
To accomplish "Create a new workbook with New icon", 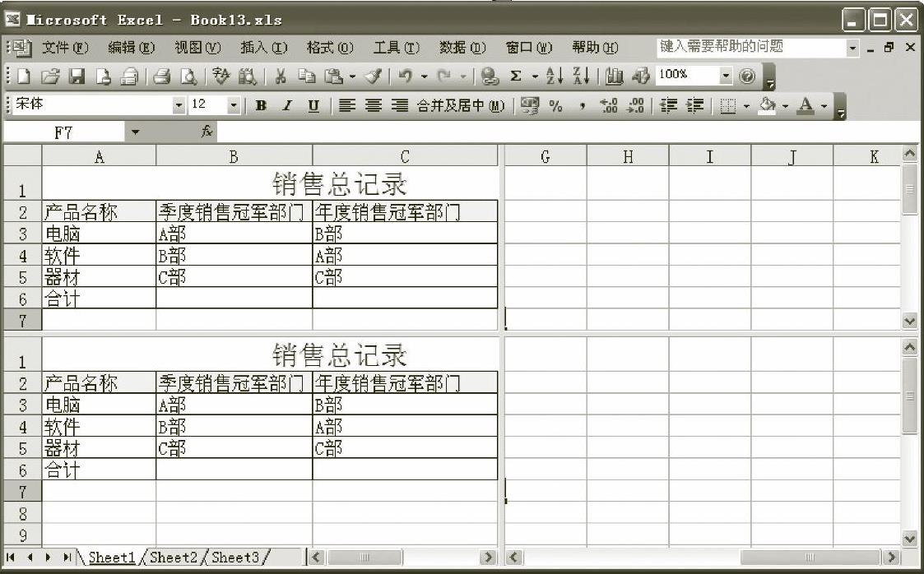I will 24,76.
